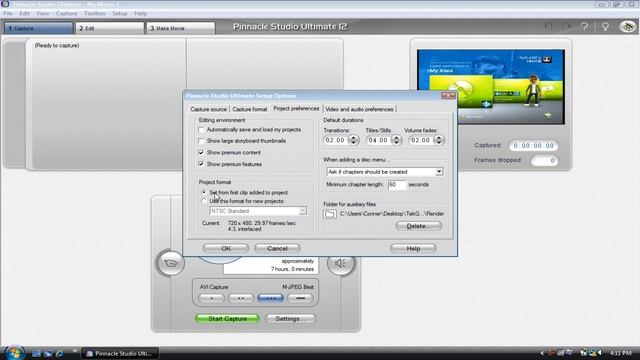Image resolution: width=640 pixels, height=360 pixels.
Task: Switch to the 3 Make Movie tab
Action: pyautogui.click(x=181, y=28)
